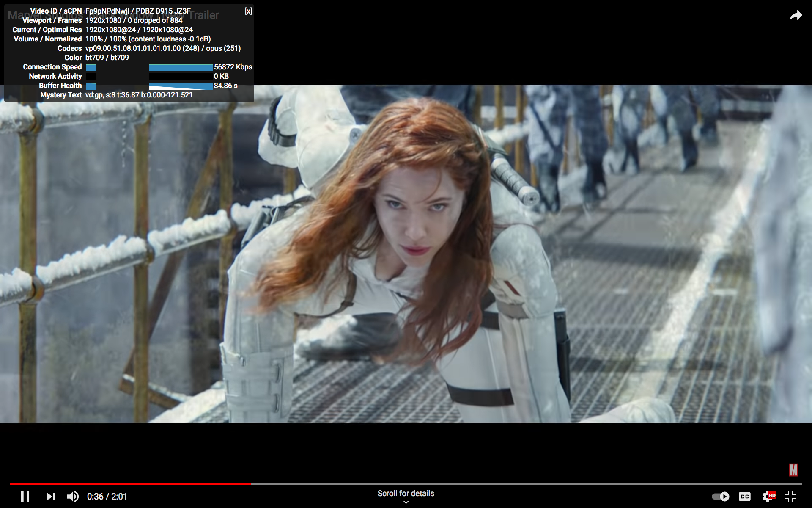This screenshot has width=812, height=508.
Task: Exit full screen mode
Action: (790, 496)
